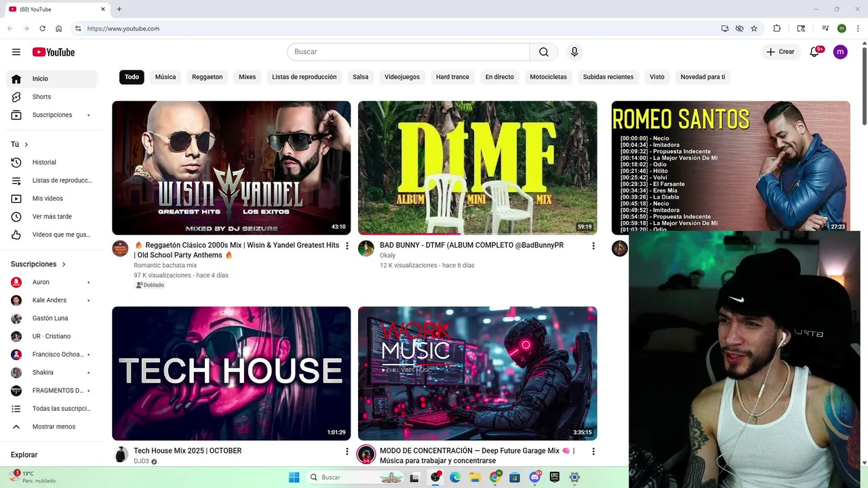Open the purple account avatar menu
The width and height of the screenshot is (868, 488).
point(840,52)
